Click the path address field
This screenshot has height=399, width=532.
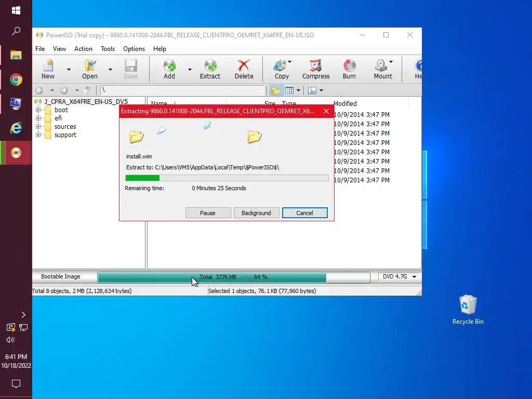tap(183, 90)
